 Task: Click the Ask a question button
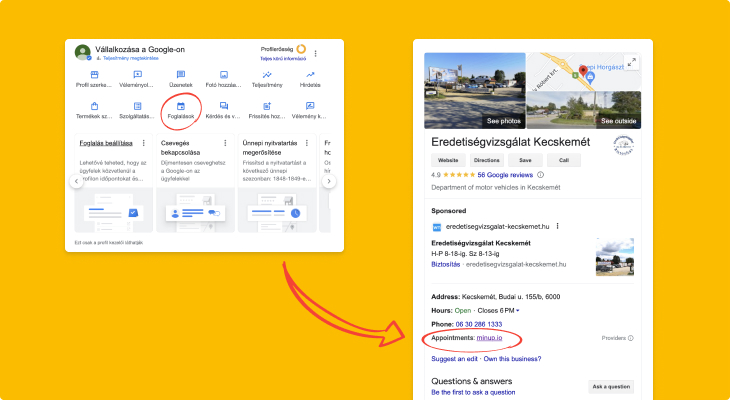[x=611, y=386]
